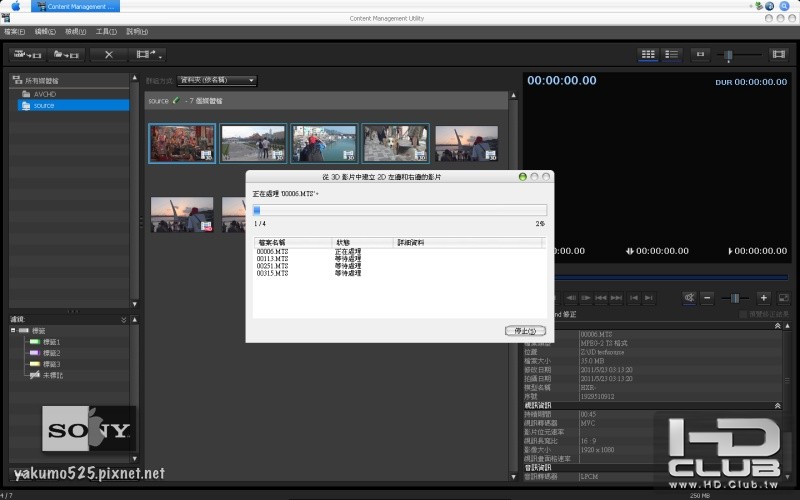Click the volume plus button under preview
The height and width of the screenshot is (500, 800).
tap(763, 298)
